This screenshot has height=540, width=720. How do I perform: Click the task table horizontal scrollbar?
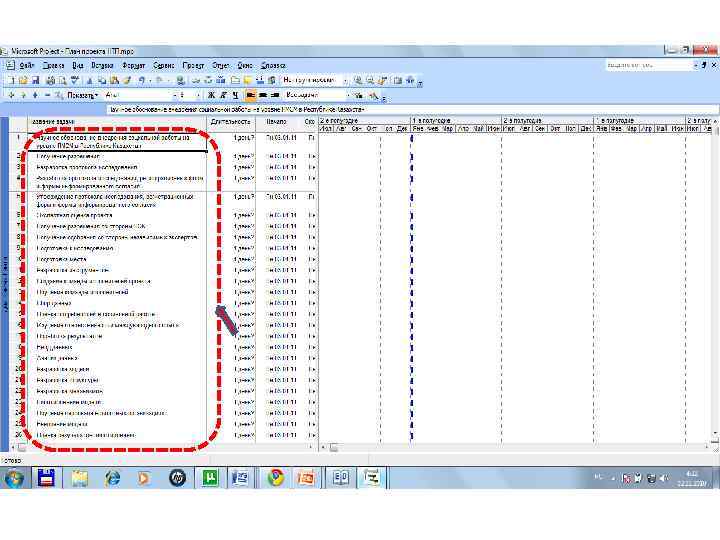[162, 447]
